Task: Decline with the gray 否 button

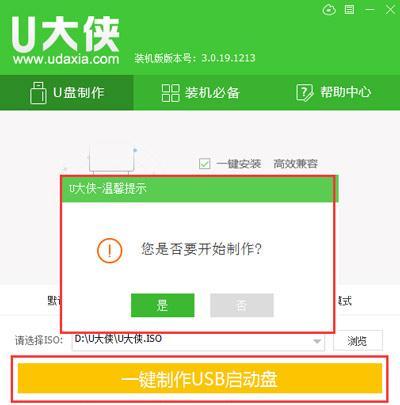Action: coord(242,305)
